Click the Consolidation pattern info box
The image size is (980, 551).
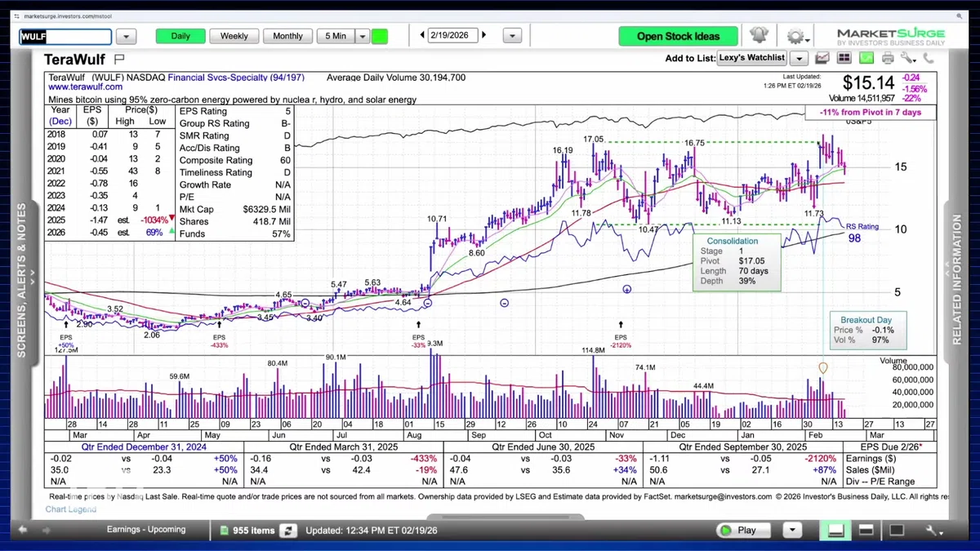737,263
